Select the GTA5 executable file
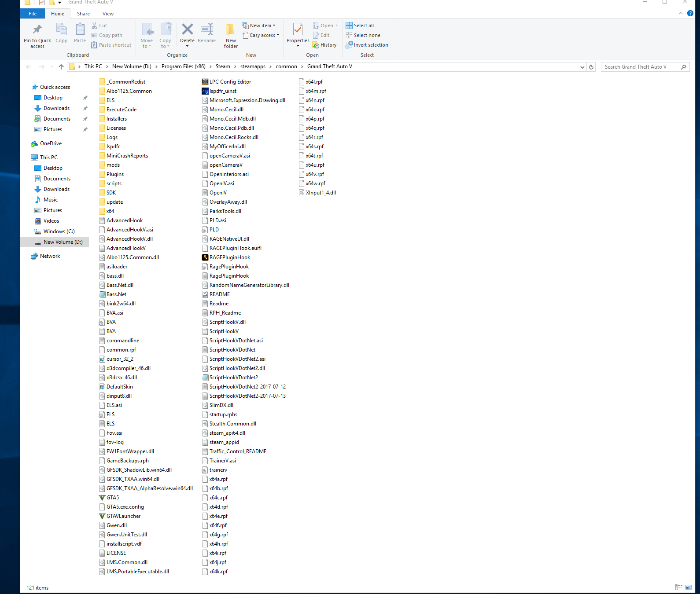 109,498
